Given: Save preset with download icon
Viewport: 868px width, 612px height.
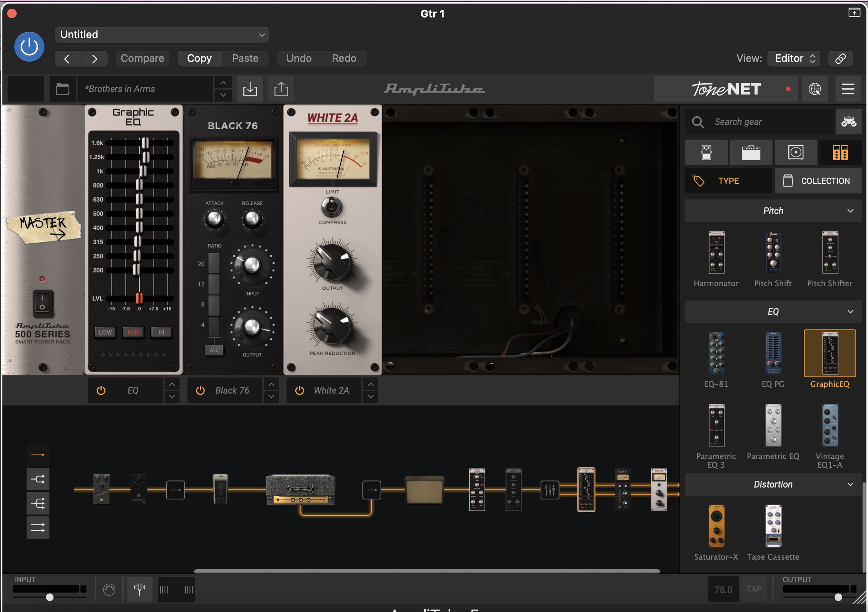Looking at the screenshot, I should (x=250, y=89).
